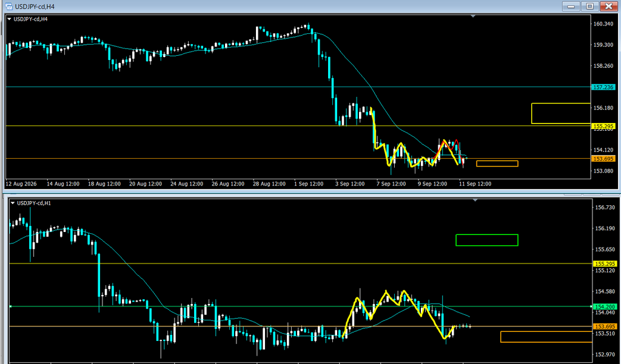
Task: Open the USDJPY-cd,H1 chart dropdown arrow
Action: (x=13, y=203)
